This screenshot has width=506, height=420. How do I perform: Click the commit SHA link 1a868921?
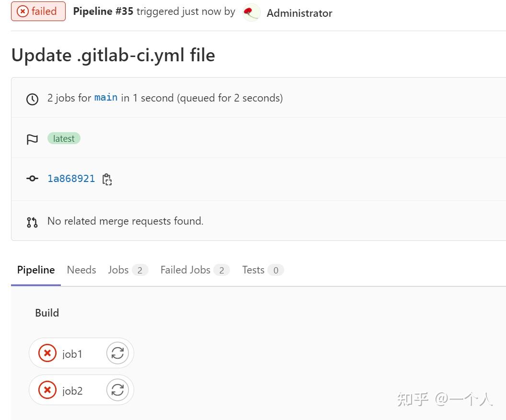point(71,178)
